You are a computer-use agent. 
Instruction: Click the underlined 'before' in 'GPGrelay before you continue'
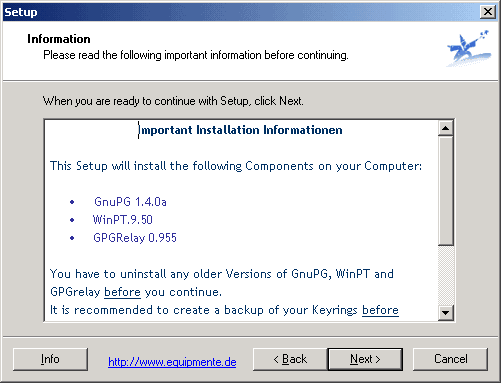pyautogui.click(x=122, y=292)
